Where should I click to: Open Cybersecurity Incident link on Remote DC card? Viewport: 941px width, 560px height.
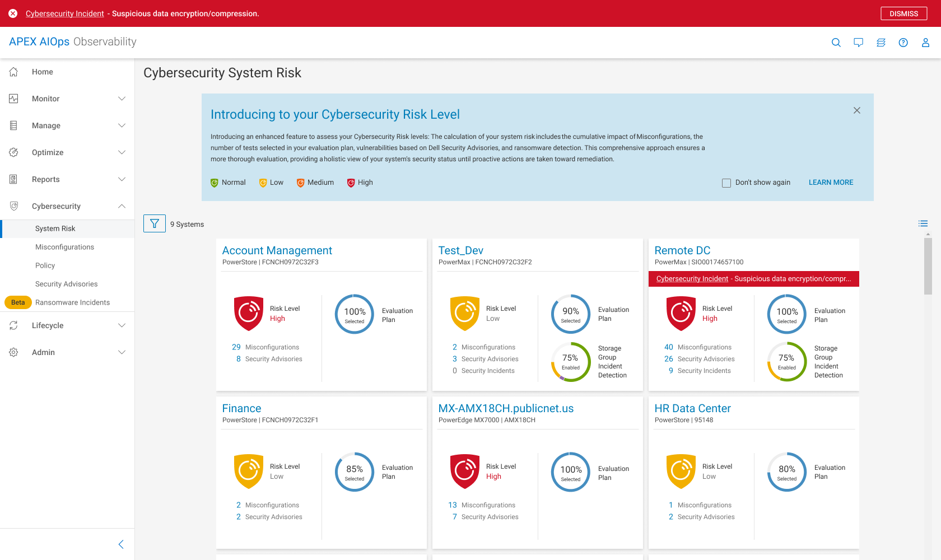pos(692,279)
